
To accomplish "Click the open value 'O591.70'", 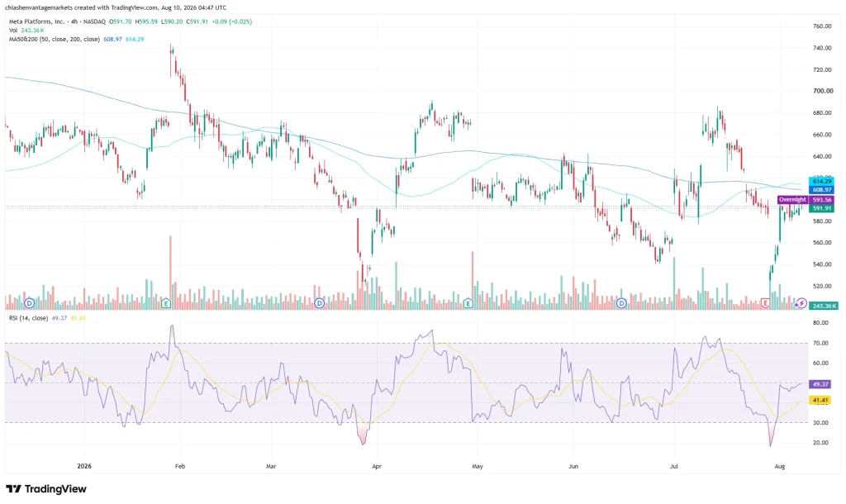I will click(120, 21).
